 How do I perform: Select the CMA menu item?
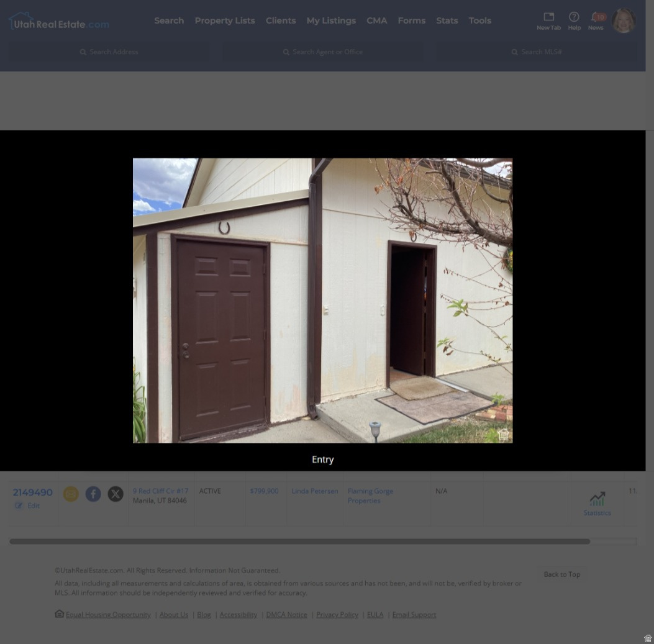(x=376, y=20)
